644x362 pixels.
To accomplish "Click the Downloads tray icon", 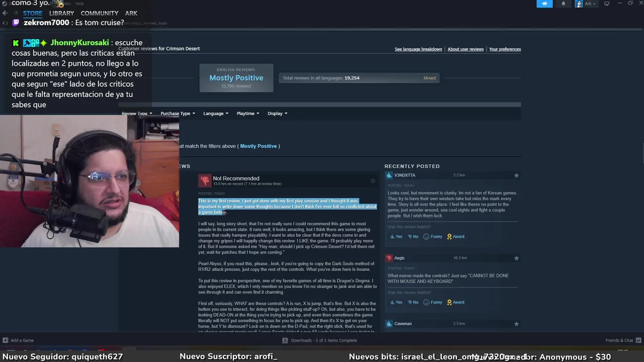I will pos(285,340).
